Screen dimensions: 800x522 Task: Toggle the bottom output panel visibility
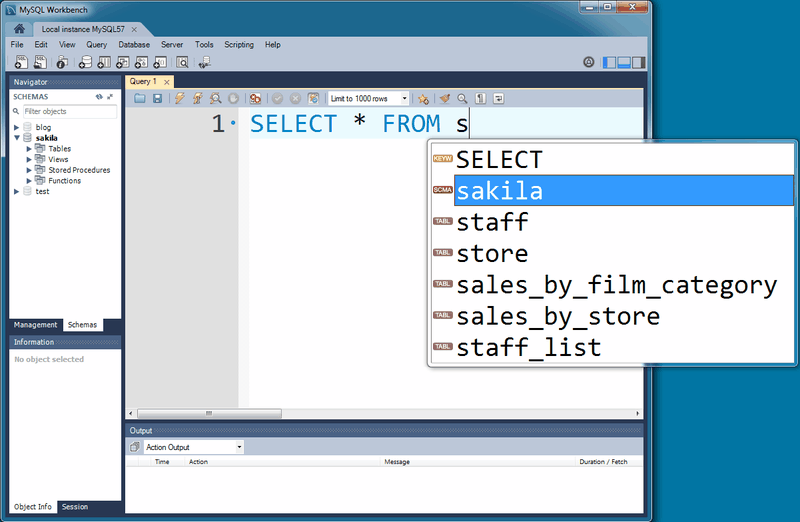click(x=624, y=62)
